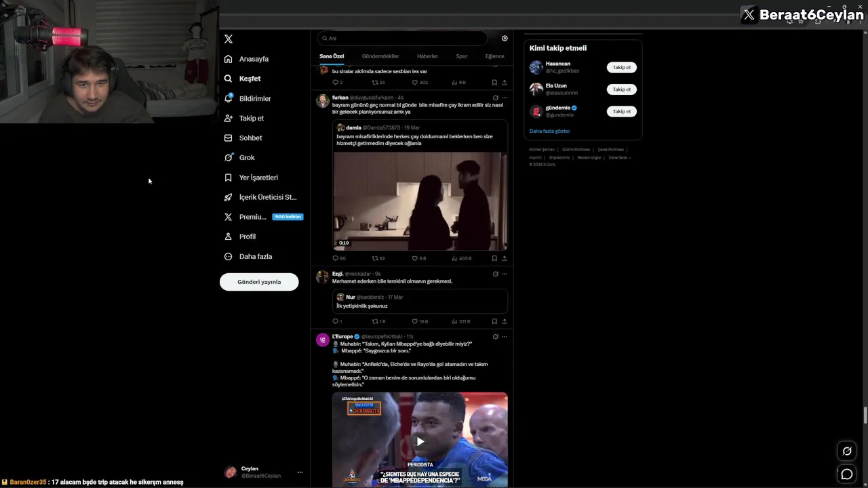
Task: Switch to the Eğlence tab
Action: [494, 56]
